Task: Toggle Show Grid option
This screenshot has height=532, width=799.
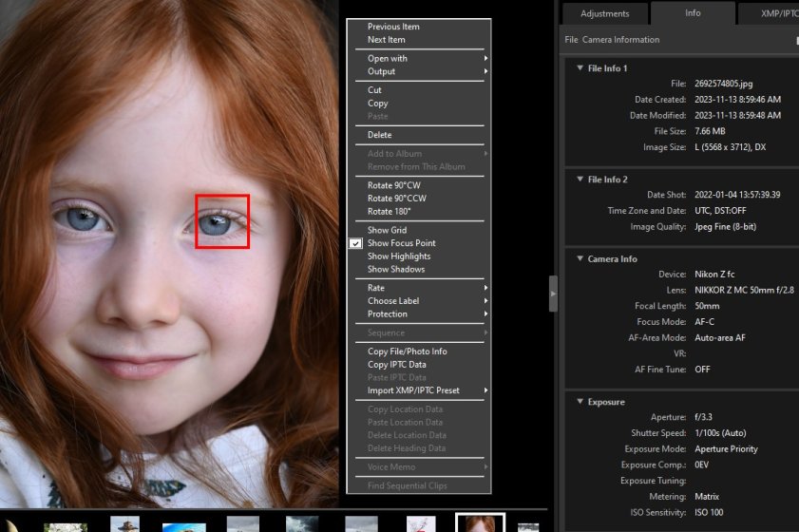Action: (x=387, y=230)
